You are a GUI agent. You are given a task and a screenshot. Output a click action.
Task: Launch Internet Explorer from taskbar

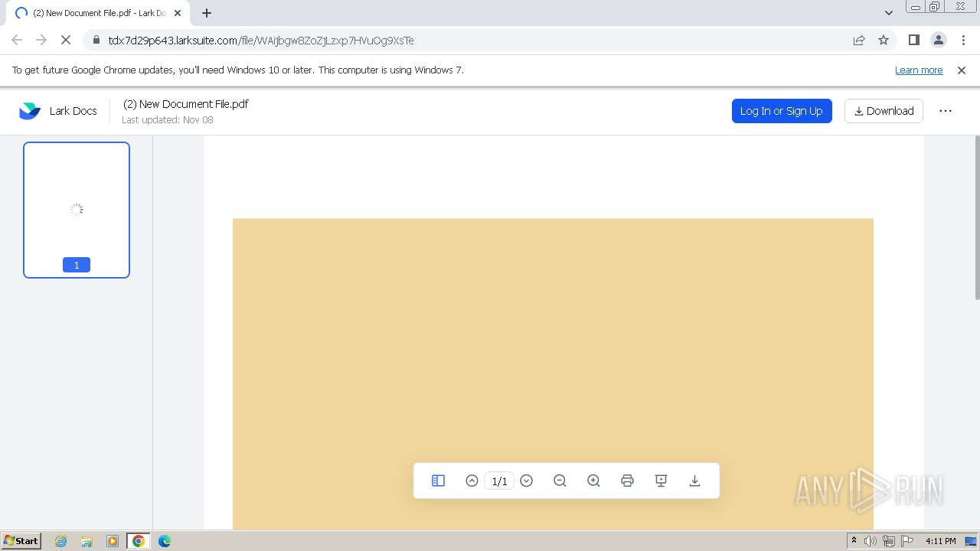pyautogui.click(x=61, y=541)
